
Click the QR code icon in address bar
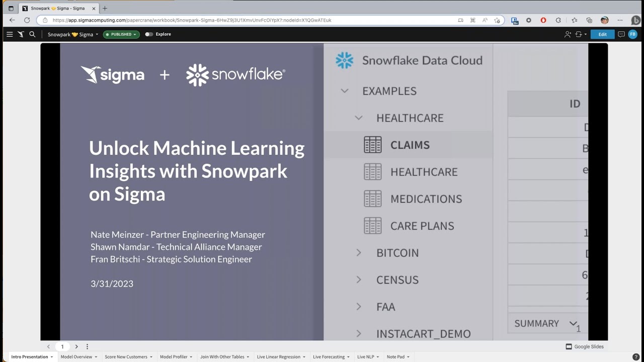472,20
